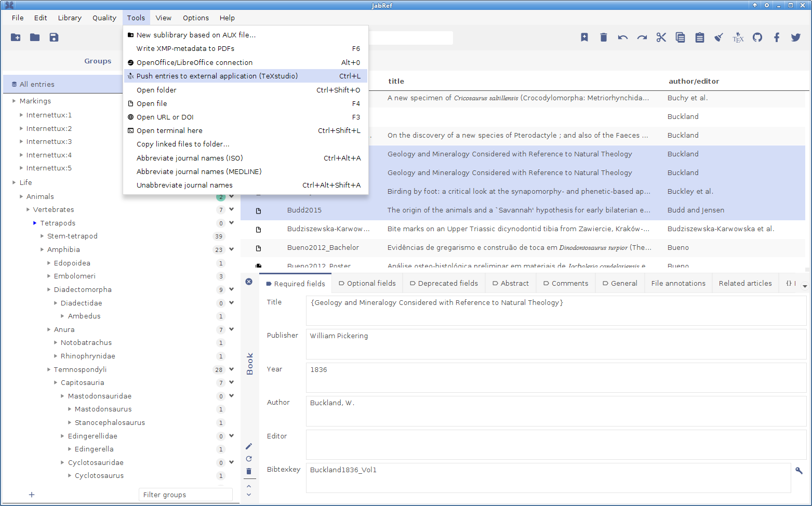The height and width of the screenshot is (506, 812).
Task: Click the undo arrow icon
Action: tap(623, 37)
